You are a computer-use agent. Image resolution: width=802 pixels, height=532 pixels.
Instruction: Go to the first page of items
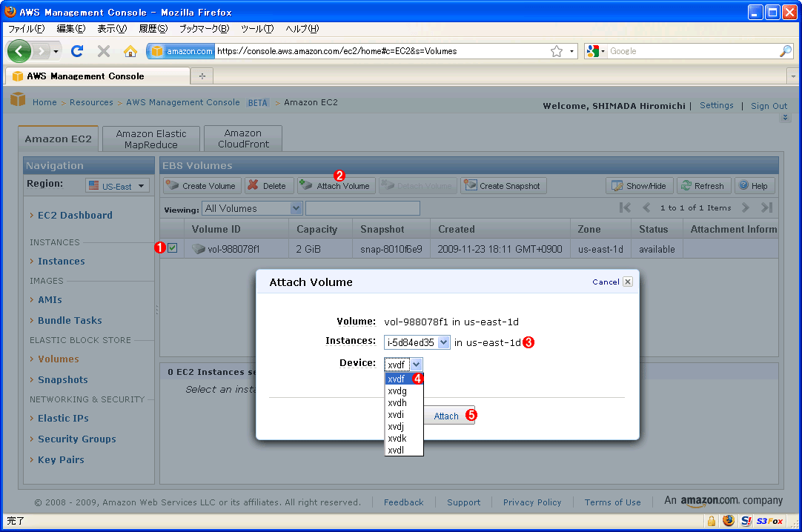(x=625, y=207)
